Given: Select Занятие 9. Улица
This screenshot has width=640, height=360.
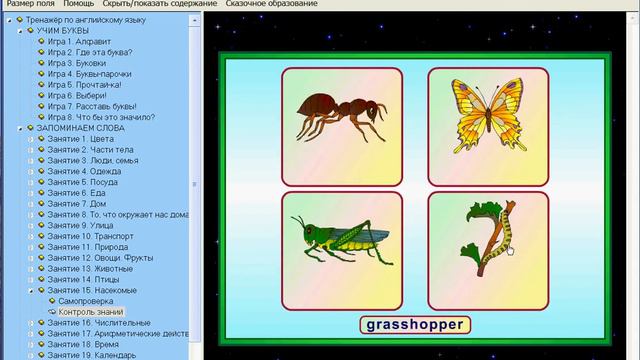Looking at the screenshot, I should tap(80, 226).
